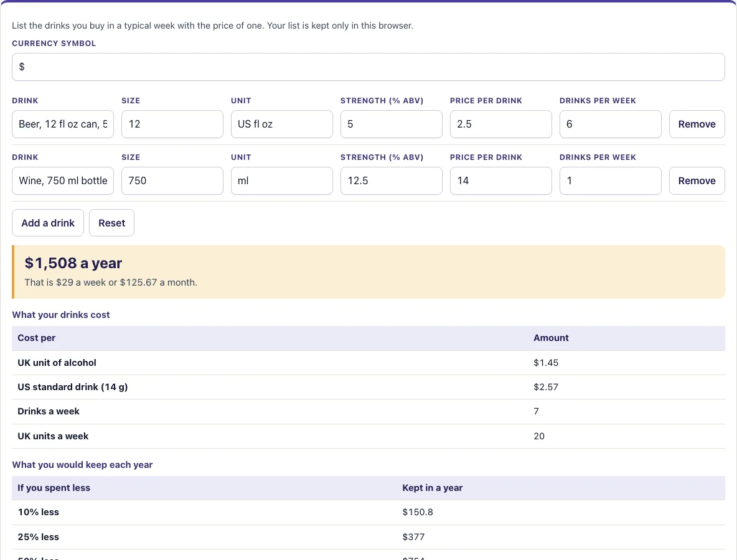Click the $150.8 kept value

tap(418, 512)
